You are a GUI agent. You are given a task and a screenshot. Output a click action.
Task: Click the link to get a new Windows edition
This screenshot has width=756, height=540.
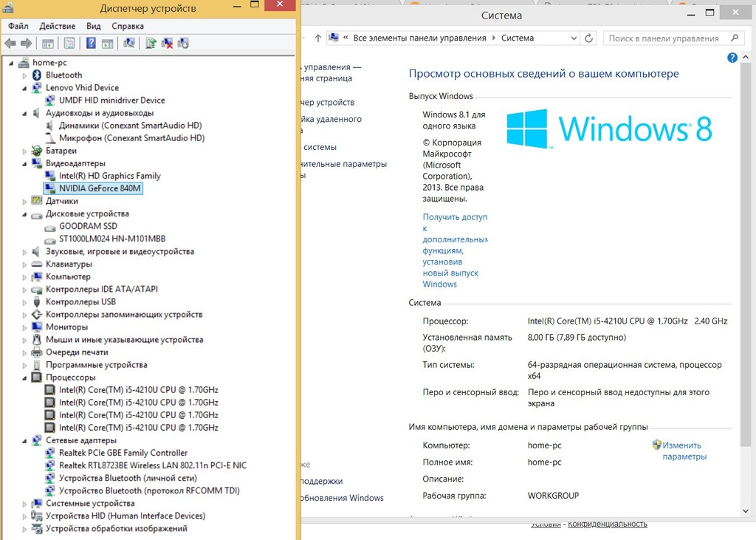(x=455, y=250)
